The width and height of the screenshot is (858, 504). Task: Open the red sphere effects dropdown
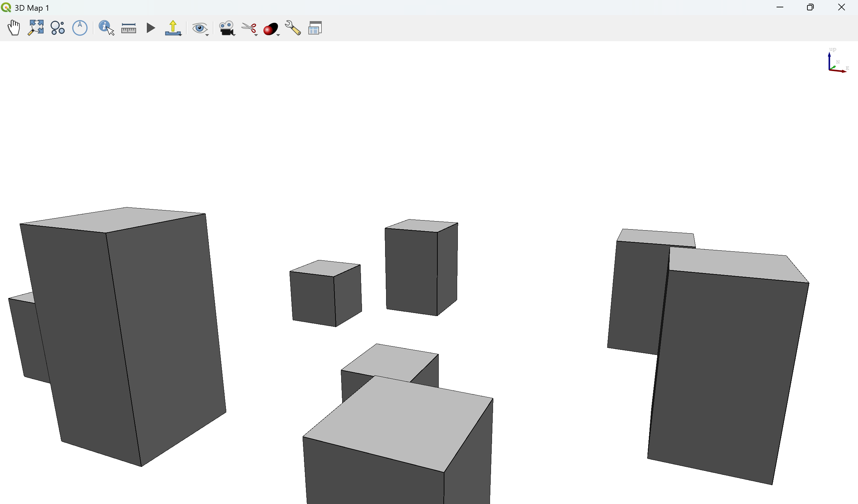(x=271, y=29)
